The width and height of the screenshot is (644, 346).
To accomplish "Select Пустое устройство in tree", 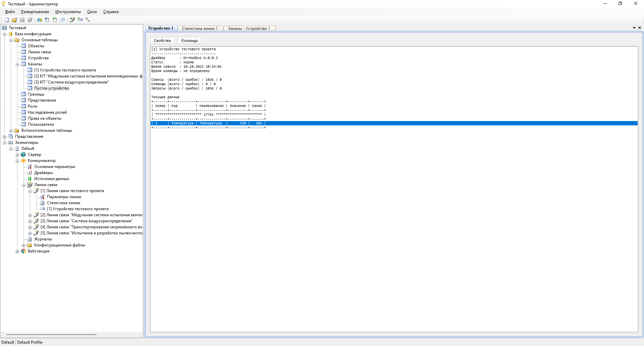I will pyautogui.click(x=52, y=88).
